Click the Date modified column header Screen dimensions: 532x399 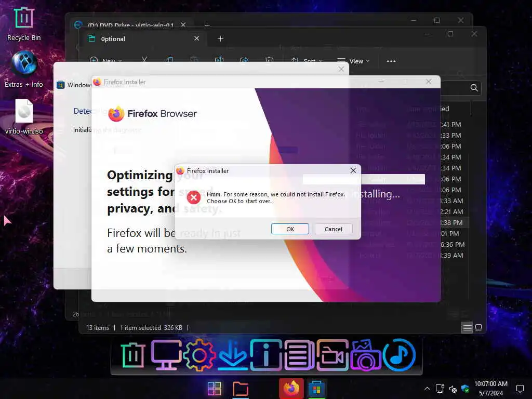click(428, 109)
